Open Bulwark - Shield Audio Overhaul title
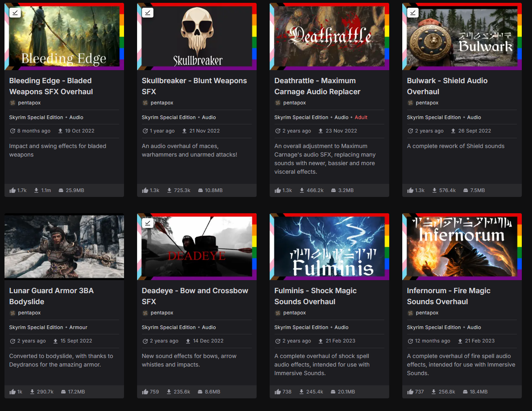This screenshot has width=532, height=411. click(447, 86)
